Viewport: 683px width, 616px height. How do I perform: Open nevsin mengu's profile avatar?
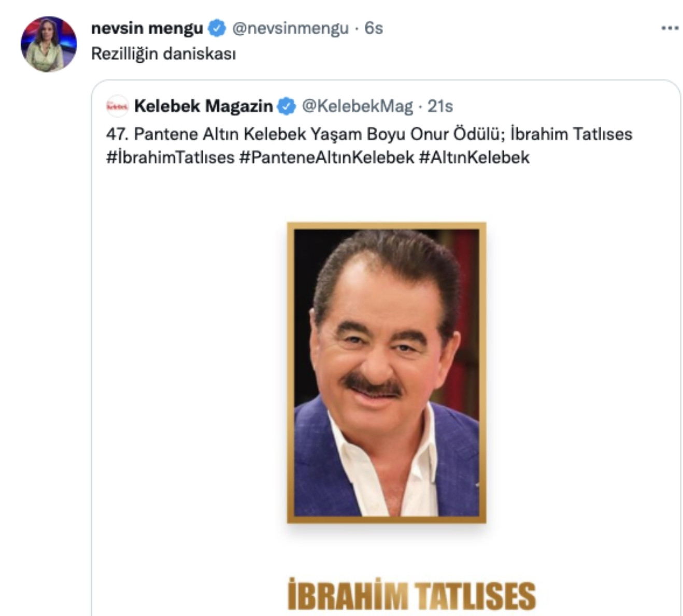pos(46,44)
